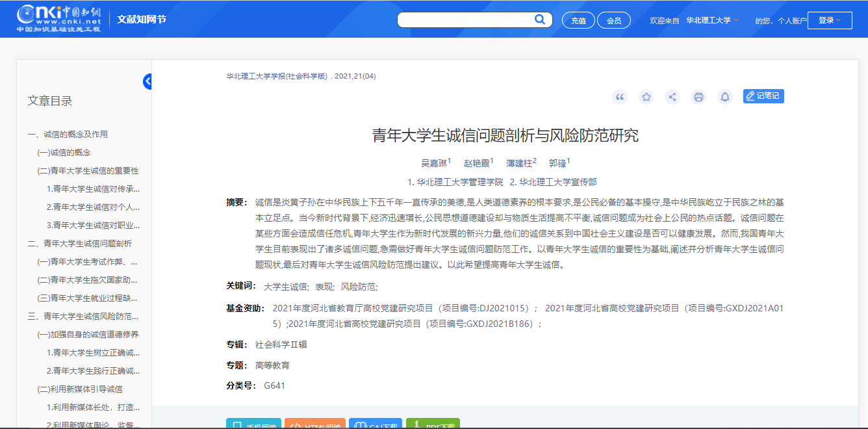Open the 记笔记 note-taking button

[x=763, y=96]
